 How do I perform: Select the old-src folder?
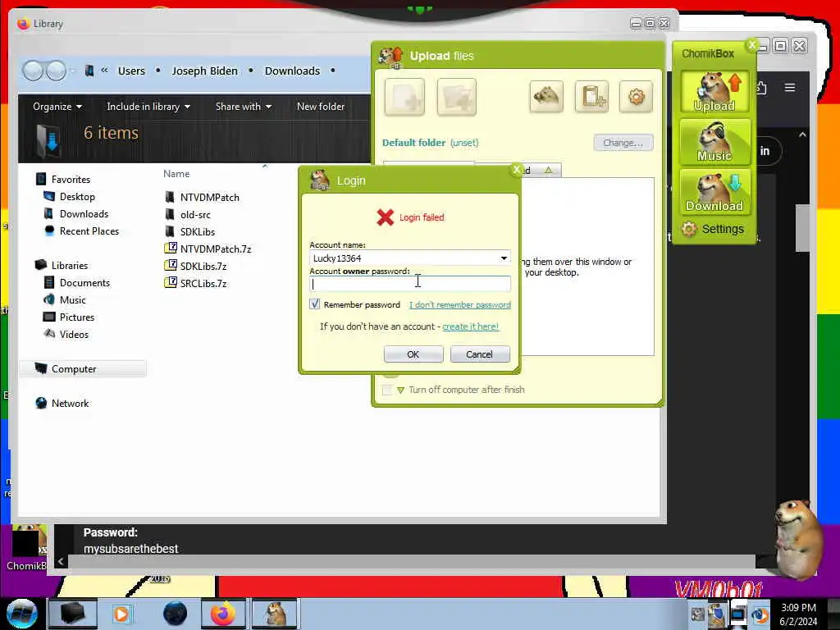click(x=188, y=214)
